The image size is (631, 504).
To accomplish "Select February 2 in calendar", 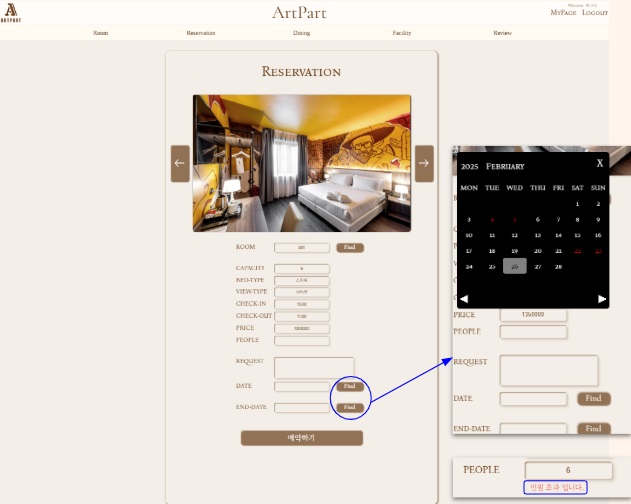I will [598, 204].
